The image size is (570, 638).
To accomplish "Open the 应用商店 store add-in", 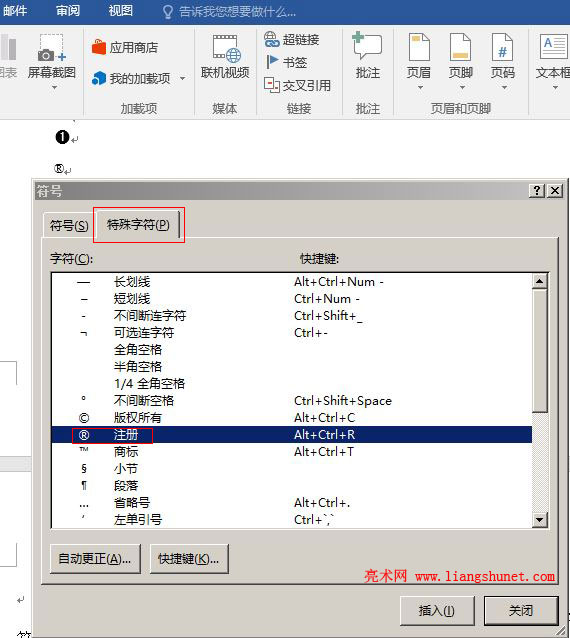I will click(x=125, y=48).
